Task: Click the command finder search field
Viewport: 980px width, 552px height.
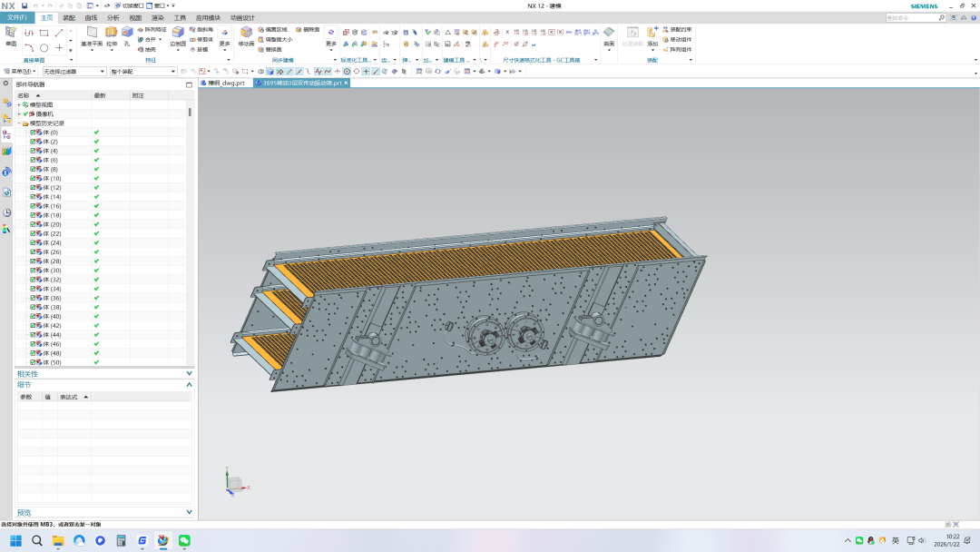Action: coord(912,17)
